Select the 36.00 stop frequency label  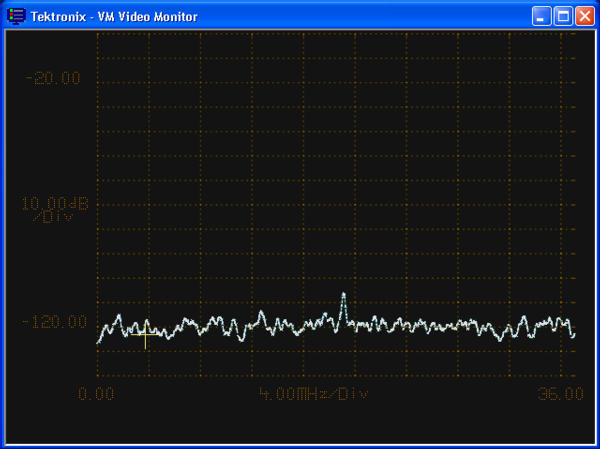pos(559,393)
